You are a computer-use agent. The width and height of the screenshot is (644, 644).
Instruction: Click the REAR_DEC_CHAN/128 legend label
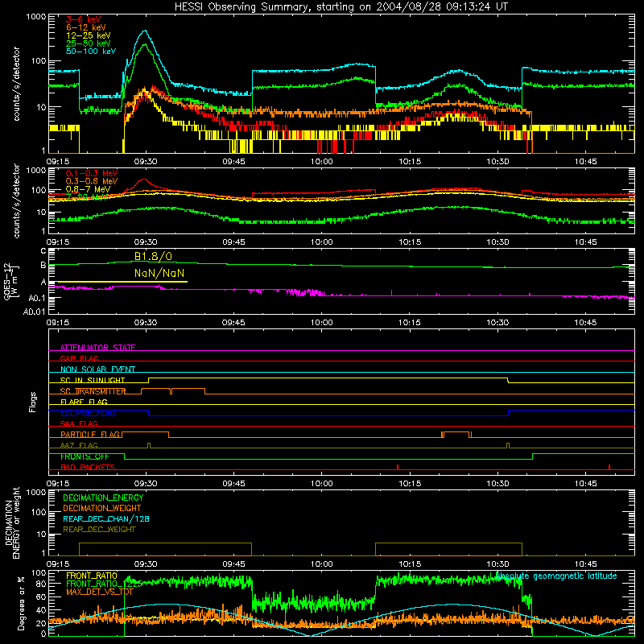tap(106, 518)
